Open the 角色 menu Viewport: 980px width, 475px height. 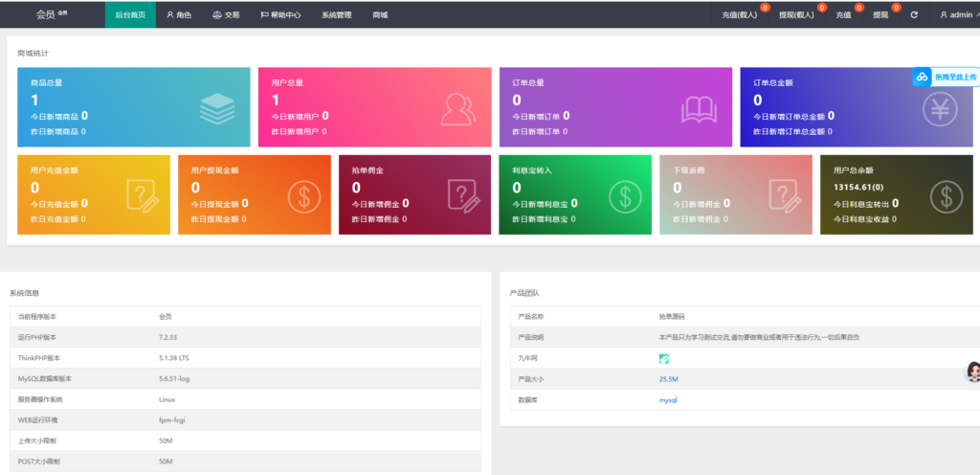(179, 15)
